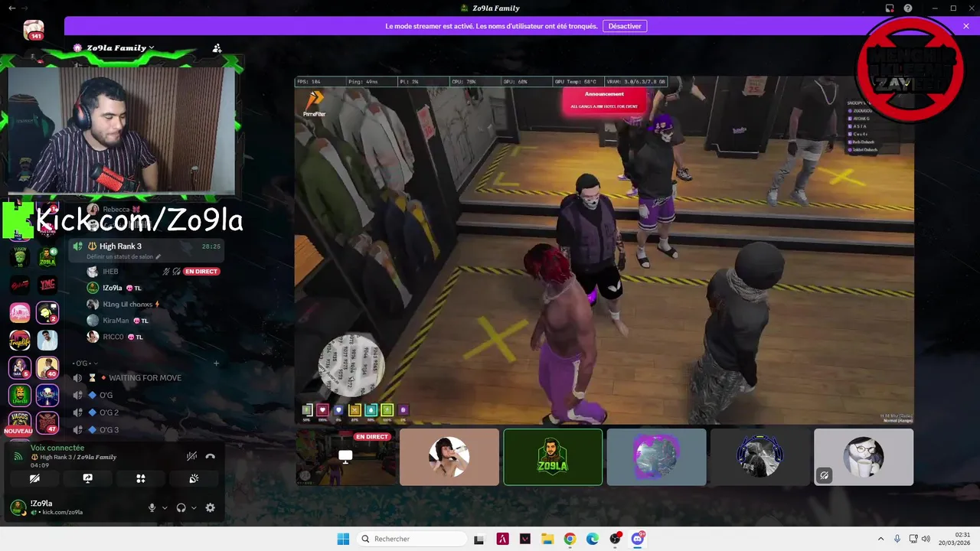Screen dimensions: 980x551
Task: Select the EN DIRECT stream thumbnail
Action: pos(345,457)
